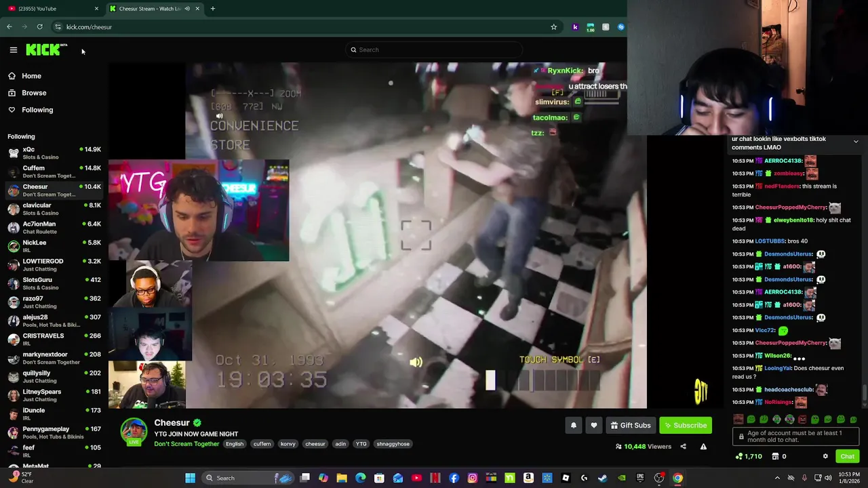868x488 pixels.
Task: Open Amazon from taskbar
Action: click(528, 478)
